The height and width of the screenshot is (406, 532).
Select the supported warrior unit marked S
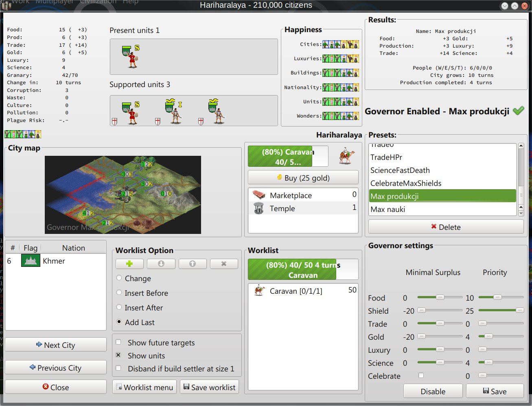click(131, 112)
